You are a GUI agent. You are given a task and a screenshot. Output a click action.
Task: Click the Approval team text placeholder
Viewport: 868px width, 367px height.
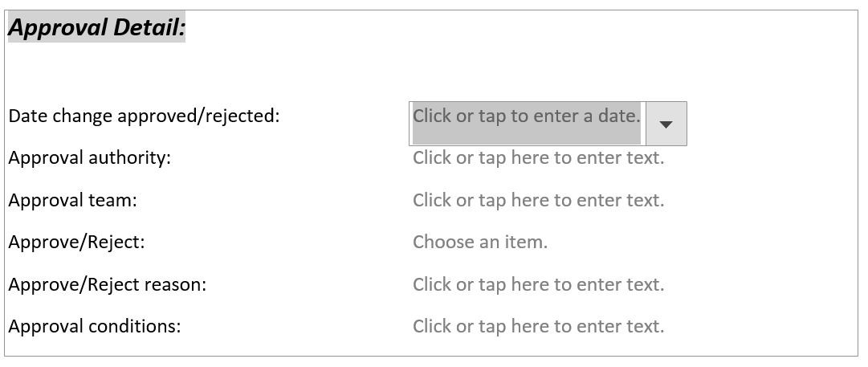(x=538, y=201)
